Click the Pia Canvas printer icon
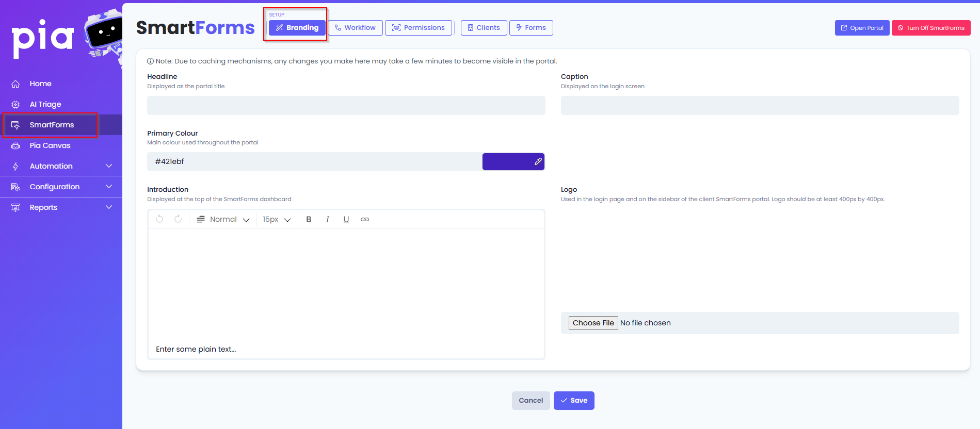 click(15, 145)
